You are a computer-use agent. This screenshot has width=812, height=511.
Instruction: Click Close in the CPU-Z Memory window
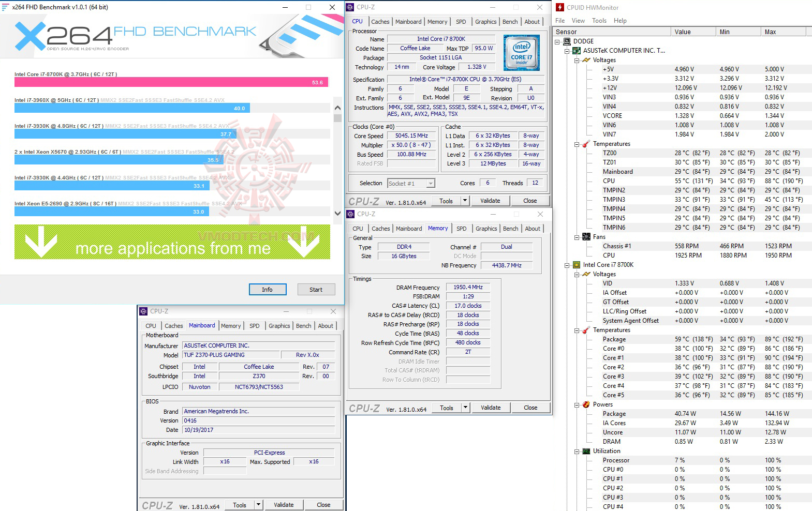(x=530, y=408)
